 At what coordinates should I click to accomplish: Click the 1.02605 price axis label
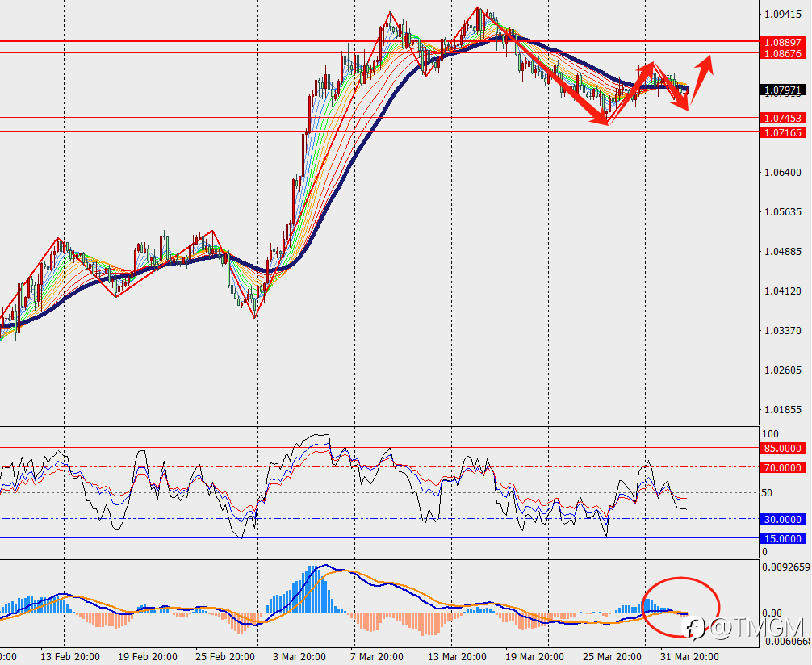tap(783, 370)
